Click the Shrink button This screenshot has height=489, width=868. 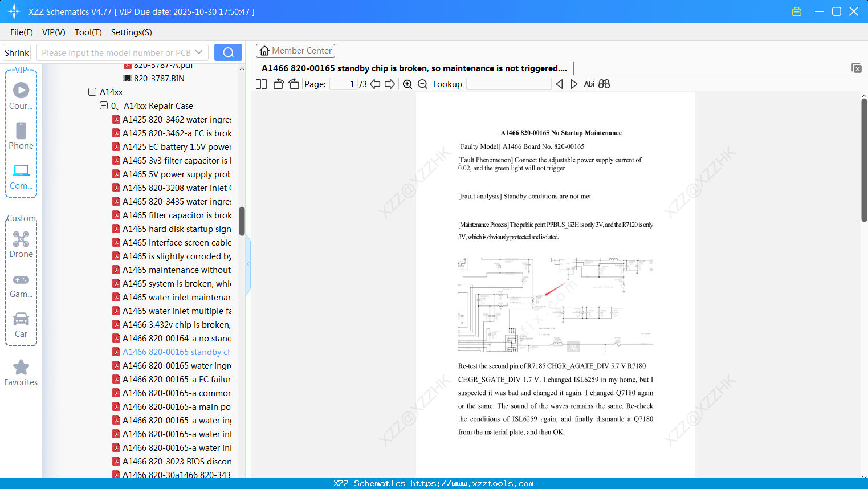[17, 52]
